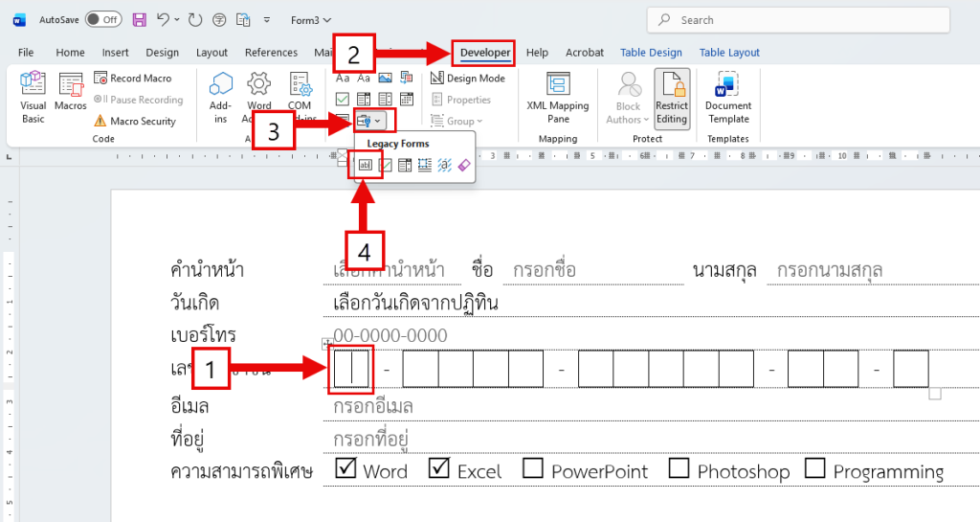Check the Photoshop skill checkbox
The height and width of the screenshot is (522, 980).
(x=679, y=467)
